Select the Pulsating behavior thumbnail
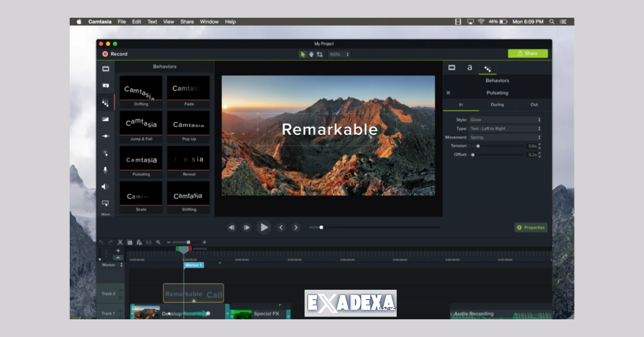The image size is (644, 337). [x=141, y=158]
